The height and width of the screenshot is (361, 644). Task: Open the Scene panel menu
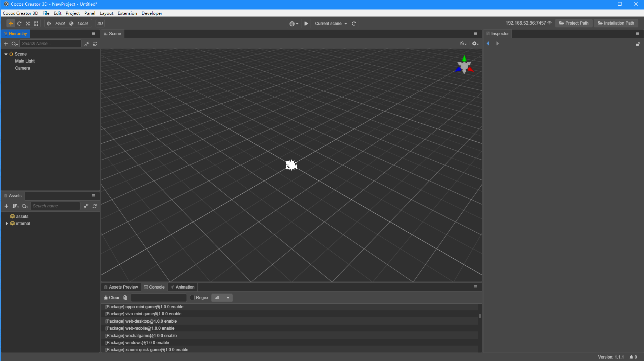point(476,34)
